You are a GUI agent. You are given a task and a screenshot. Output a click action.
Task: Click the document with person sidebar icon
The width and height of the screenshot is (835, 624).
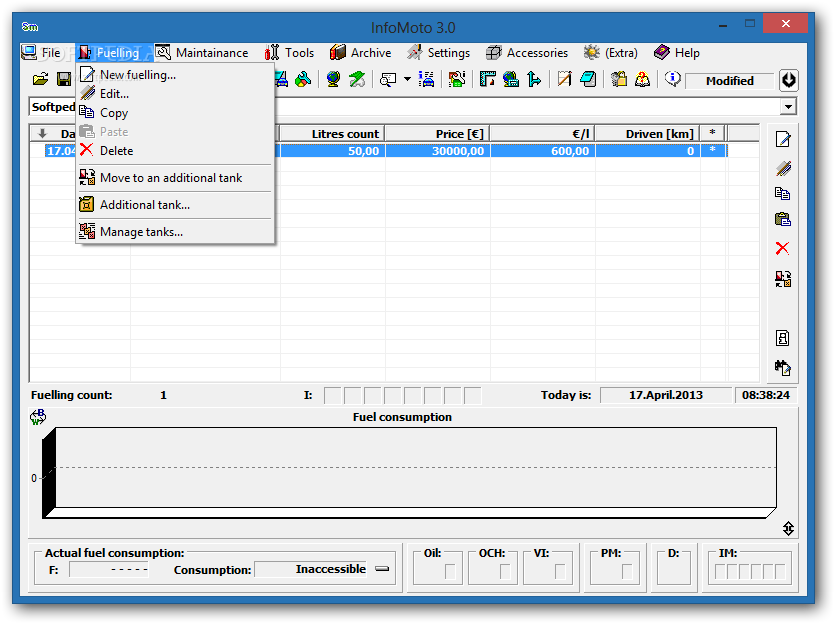(x=783, y=338)
